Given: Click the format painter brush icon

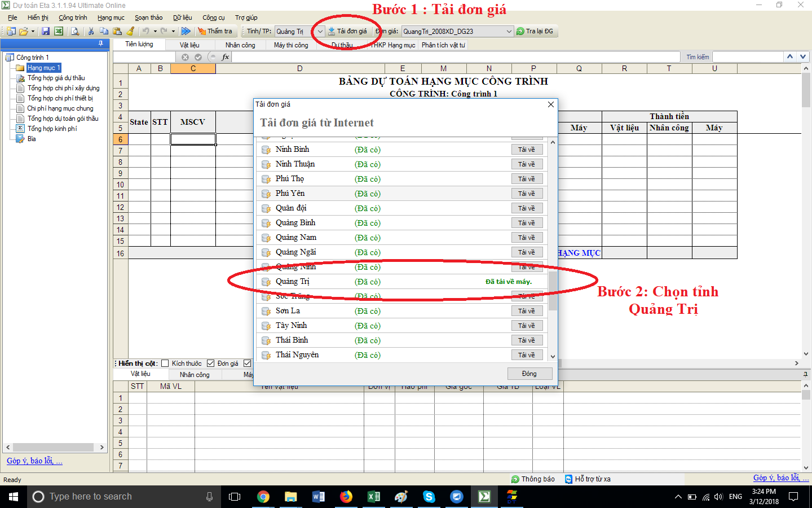Looking at the screenshot, I should (131, 32).
